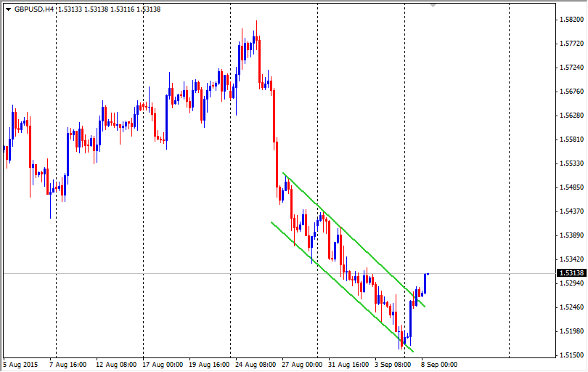
Task: Click price axis label 1.58200
Action: click(x=571, y=20)
